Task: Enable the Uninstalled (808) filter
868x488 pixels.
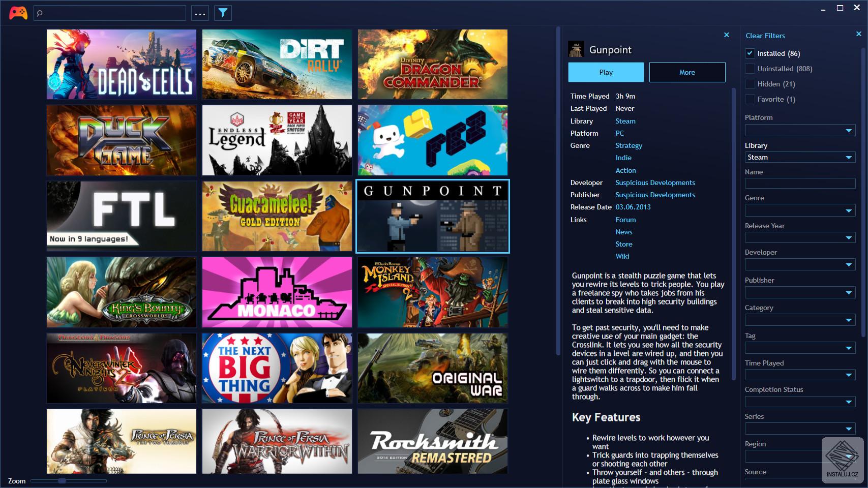Action: (x=750, y=69)
